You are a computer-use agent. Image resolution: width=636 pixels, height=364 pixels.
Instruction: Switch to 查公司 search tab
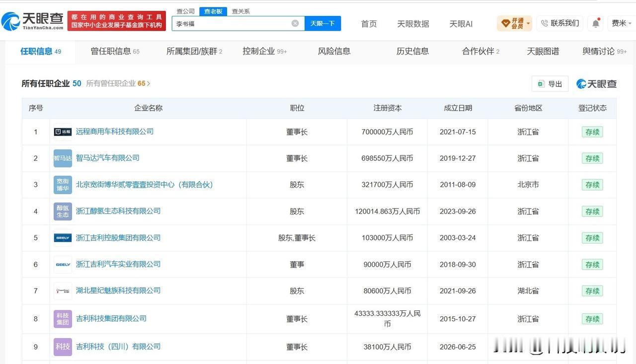coord(185,11)
